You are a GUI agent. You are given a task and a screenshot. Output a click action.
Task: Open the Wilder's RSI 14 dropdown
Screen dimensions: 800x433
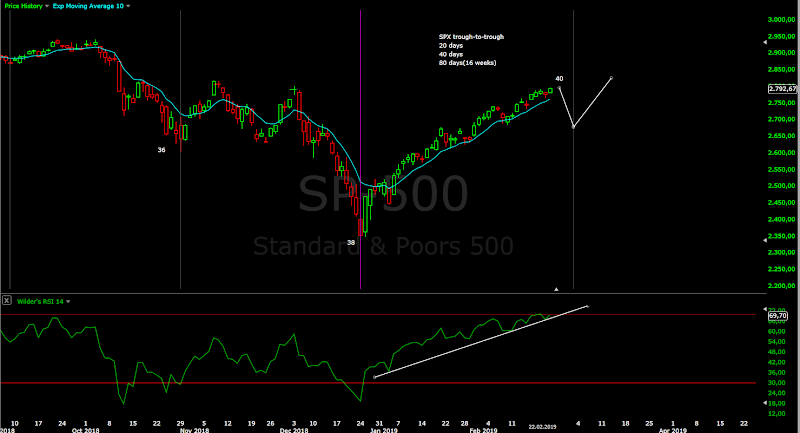tap(68, 301)
